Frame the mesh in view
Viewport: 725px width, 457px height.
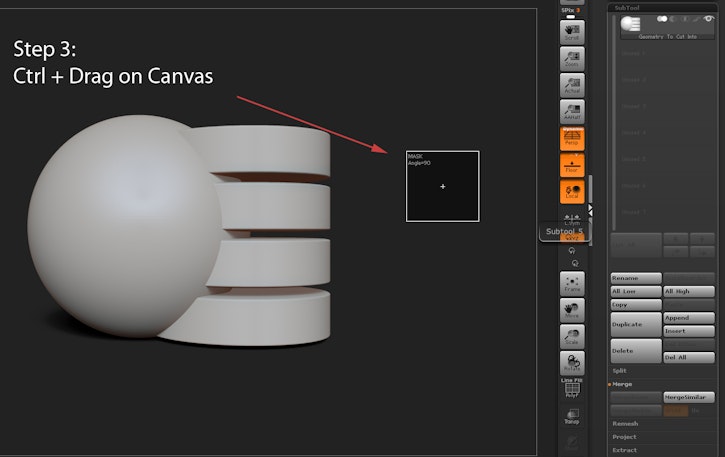pyautogui.click(x=572, y=284)
